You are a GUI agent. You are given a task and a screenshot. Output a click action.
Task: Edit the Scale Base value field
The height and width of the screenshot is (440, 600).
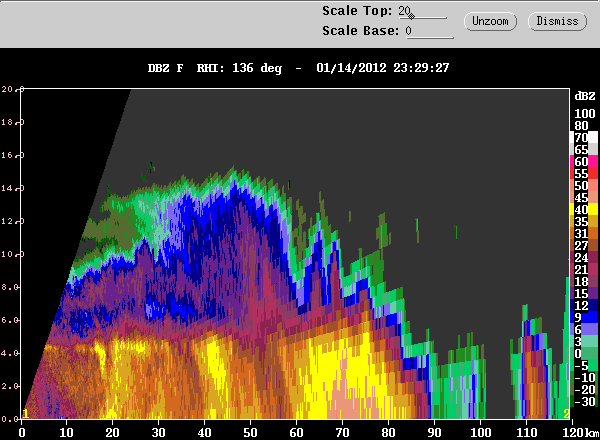(x=429, y=31)
